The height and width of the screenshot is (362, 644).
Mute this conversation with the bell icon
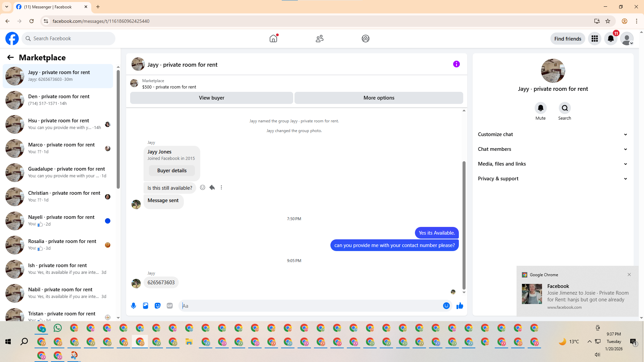(x=541, y=108)
